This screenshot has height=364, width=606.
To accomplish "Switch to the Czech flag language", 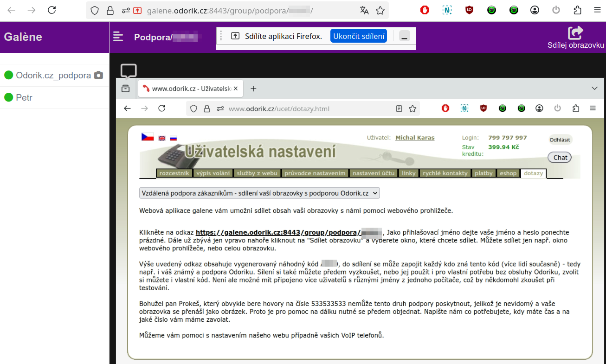I will click(x=148, y=137).
